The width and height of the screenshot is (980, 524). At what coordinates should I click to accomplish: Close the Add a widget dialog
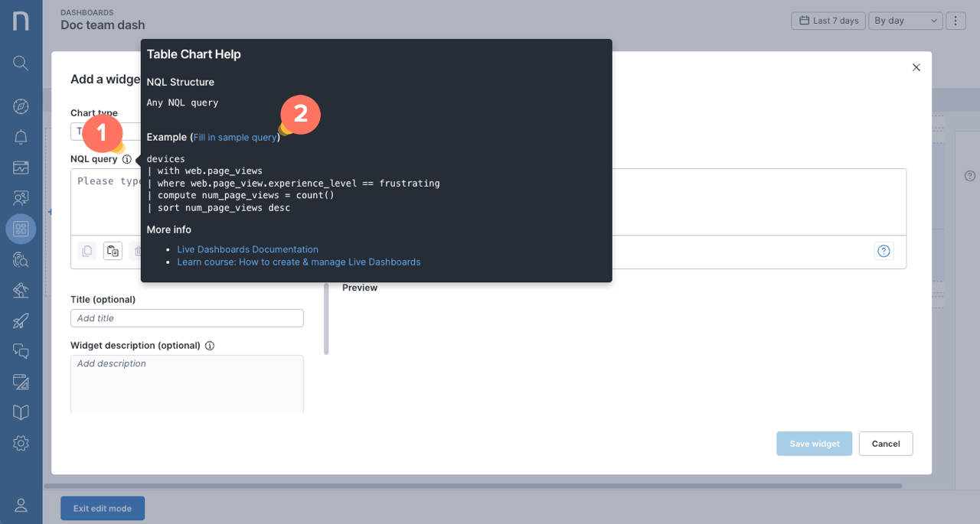coord(916,67)
